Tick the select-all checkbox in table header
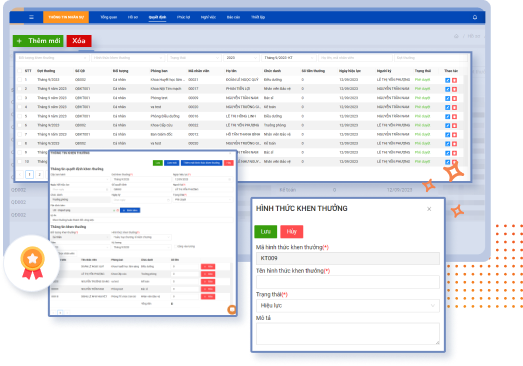This screenshot has width=523, height=366. coord(20,71)
